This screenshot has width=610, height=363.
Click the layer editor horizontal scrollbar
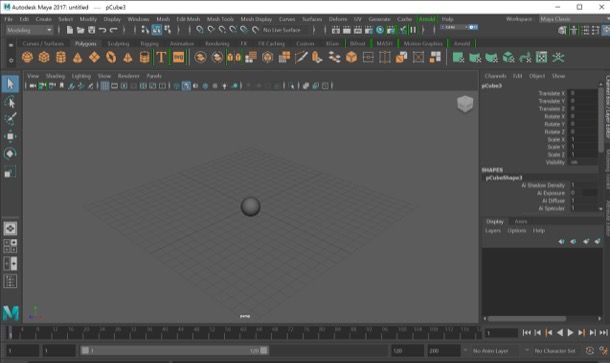[x=527, y=319]
